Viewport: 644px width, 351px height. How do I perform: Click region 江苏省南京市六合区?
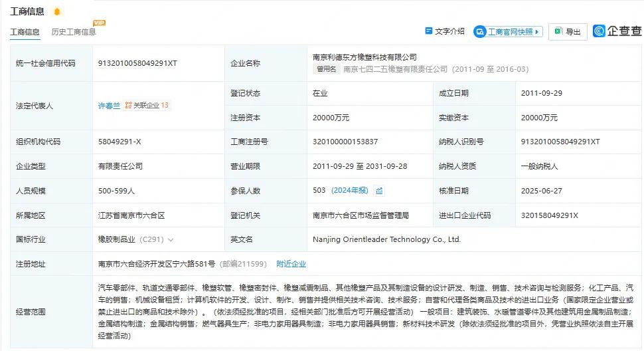click(131, 215)
